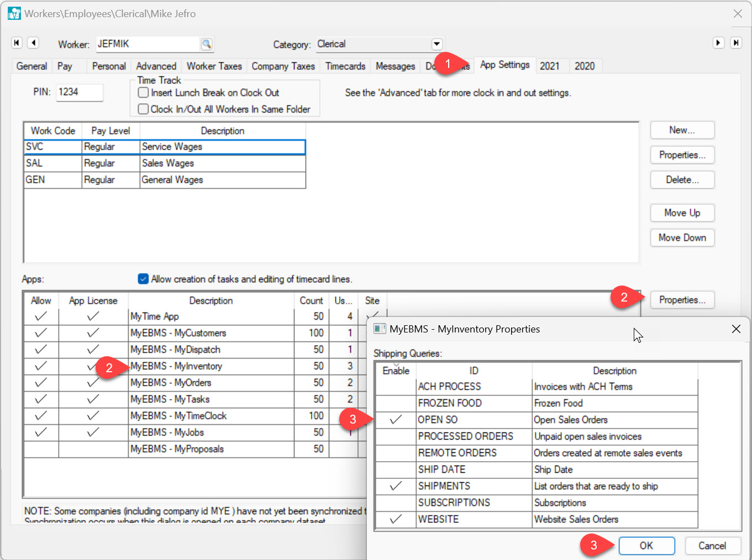Open the Apps Properties... button
Viewport: 752px width, 560px height.
click(682, 300)
